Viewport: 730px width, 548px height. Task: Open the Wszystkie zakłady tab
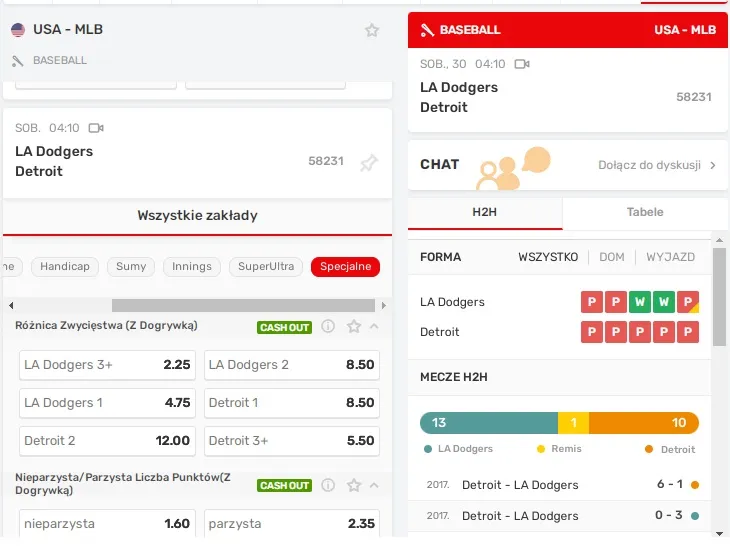click(x=197, y=216)
